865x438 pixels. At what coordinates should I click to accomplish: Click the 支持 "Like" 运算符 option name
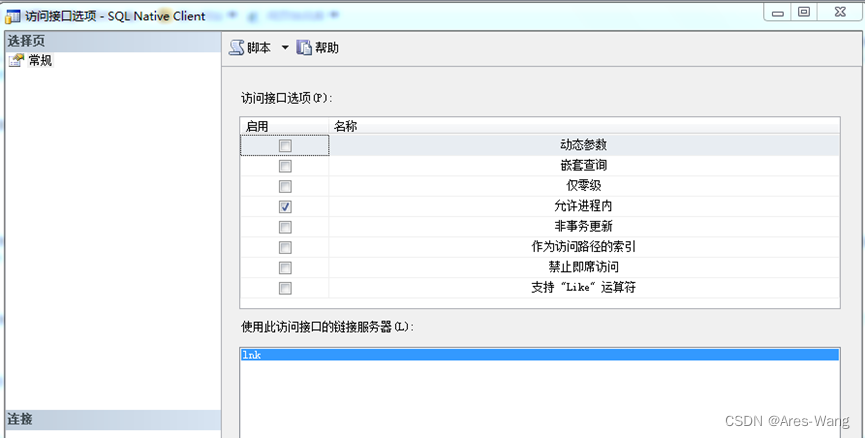tap(584, 287)
